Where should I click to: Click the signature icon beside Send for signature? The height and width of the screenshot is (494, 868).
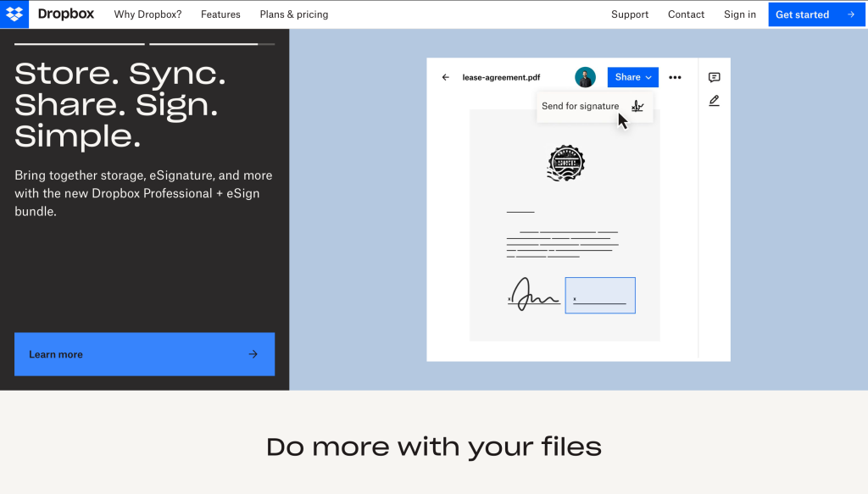click(x=637, y=106)
